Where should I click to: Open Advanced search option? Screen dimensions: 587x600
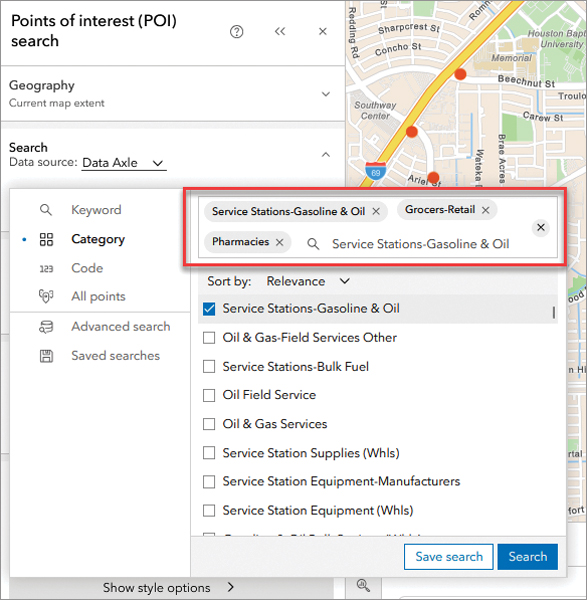[121, 326]
